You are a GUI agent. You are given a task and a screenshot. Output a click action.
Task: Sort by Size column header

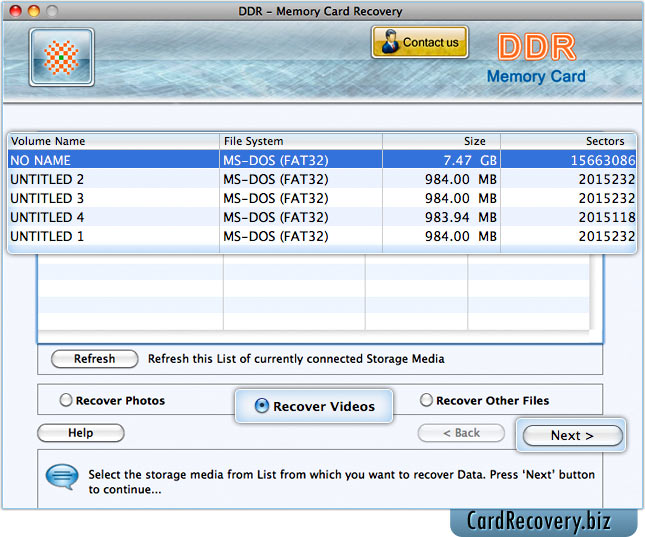(441, 141)
